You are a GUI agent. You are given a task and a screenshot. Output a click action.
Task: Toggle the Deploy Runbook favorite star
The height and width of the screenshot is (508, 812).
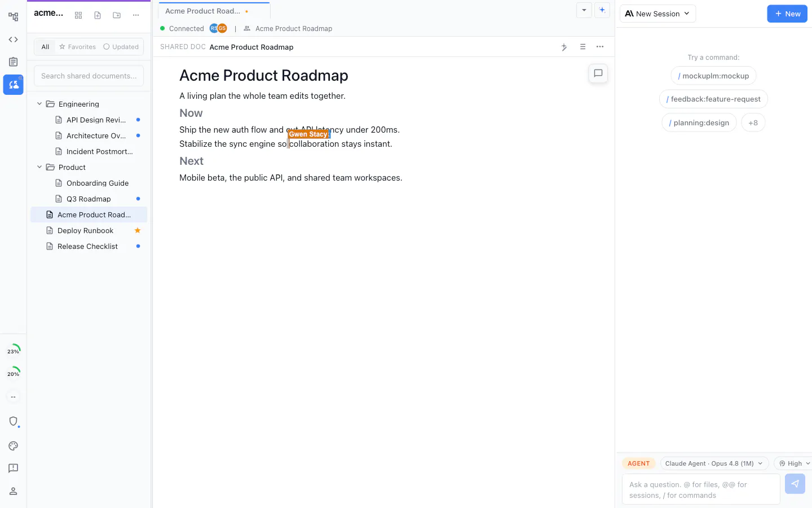(x=138, y=230)
